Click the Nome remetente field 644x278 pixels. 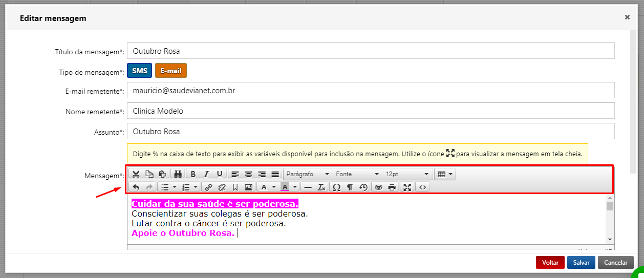pyautogui.click(x=371, y=111)
